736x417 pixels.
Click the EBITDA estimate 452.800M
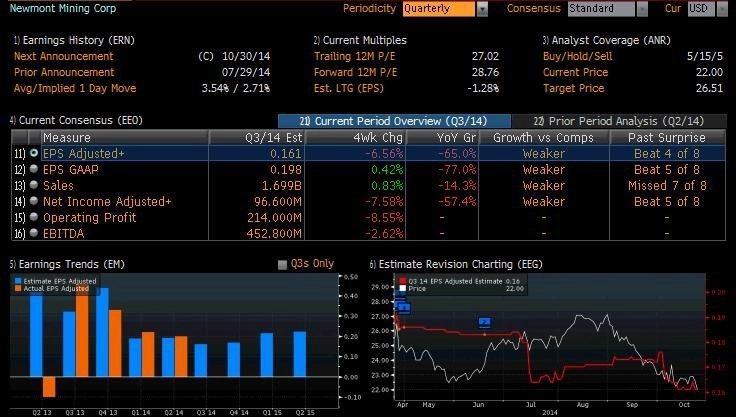point(274,233)
